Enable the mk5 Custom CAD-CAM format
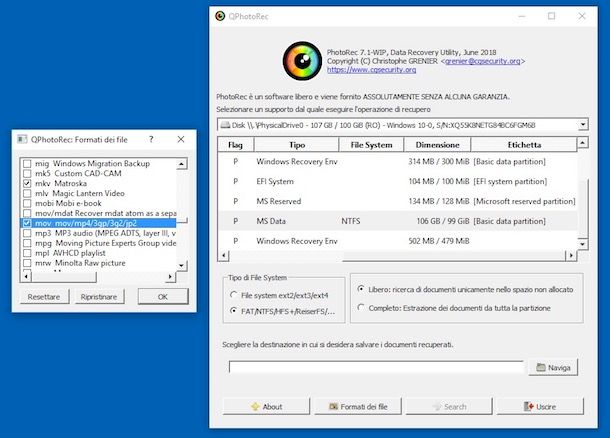610x438 pixels. (27, 173)
